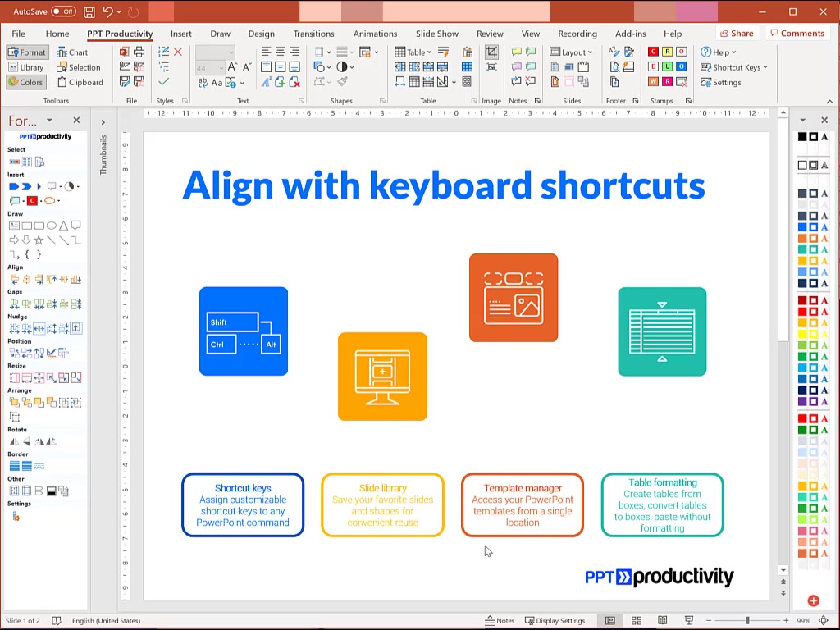Close the Format panel
840x630 pixels.
coord(76,120)
